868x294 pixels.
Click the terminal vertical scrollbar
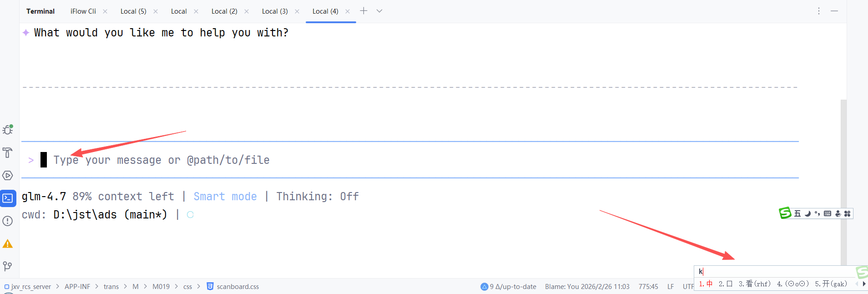[843, 182]
